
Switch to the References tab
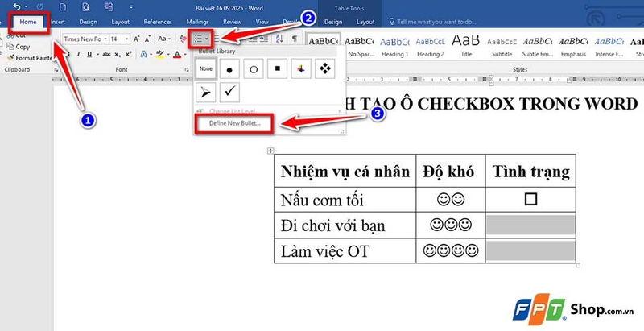point(158,22)
